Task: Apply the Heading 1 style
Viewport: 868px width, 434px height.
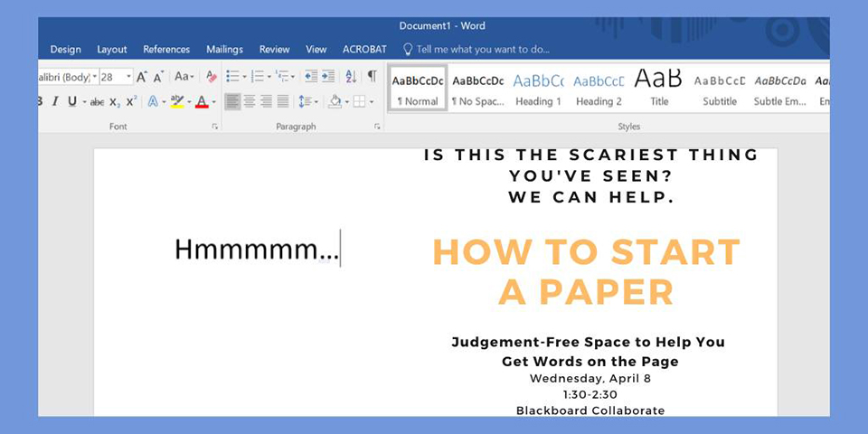Action: 538,88
